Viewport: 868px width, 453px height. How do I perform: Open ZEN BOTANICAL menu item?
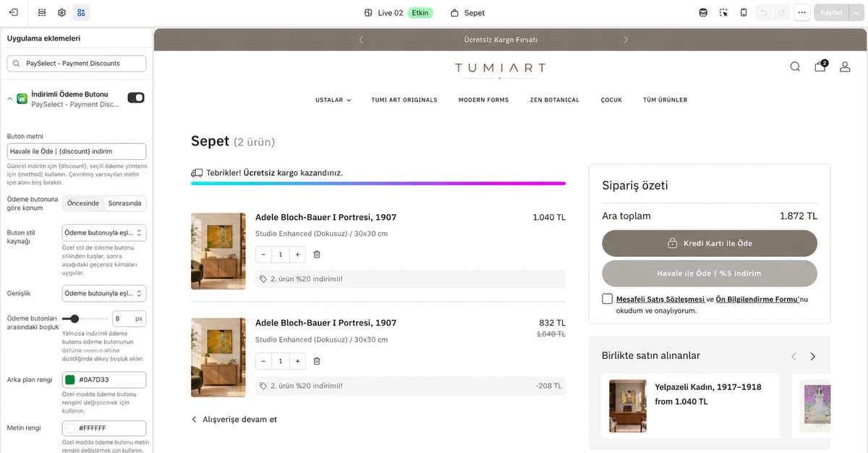555,100
